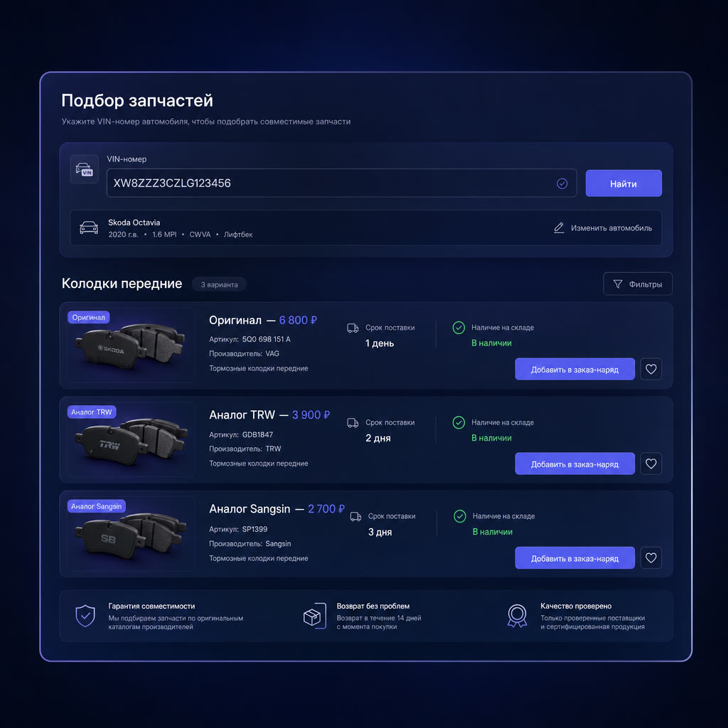This screenshot has height=728, width=728.
Task: Click the pencil icon next to Изменить автомобиль
Action: (x=559, y=227)
